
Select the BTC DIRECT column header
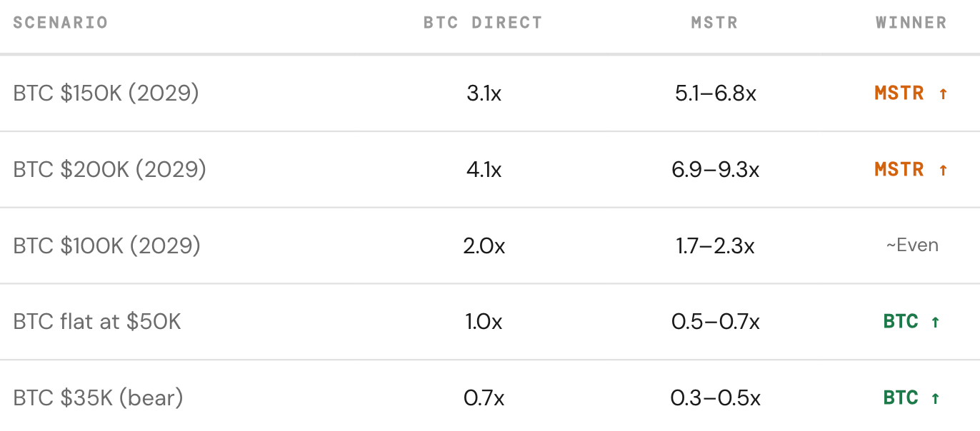click(484, 23)
